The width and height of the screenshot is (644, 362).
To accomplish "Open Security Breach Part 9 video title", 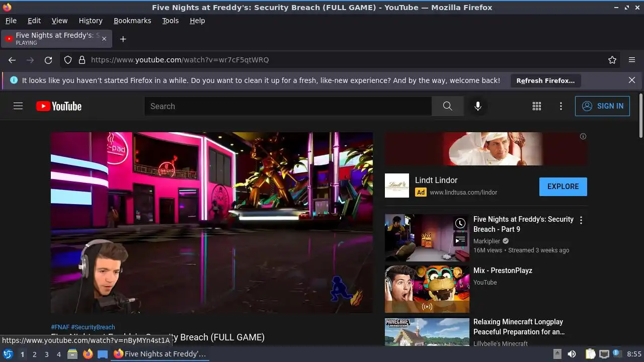I will [x=523, y=224].
